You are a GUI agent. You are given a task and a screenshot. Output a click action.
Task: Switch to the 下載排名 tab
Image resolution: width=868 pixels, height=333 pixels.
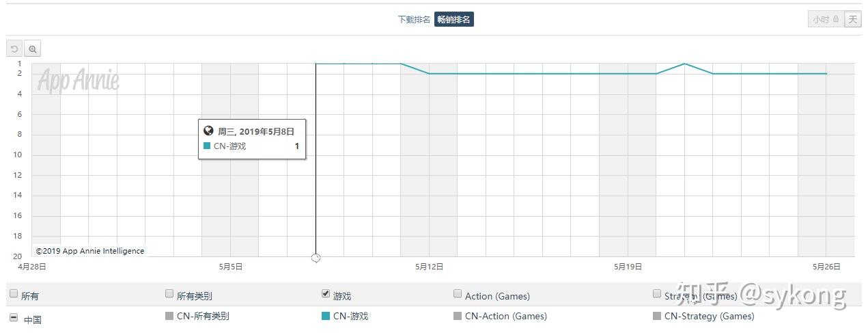click(414, 20)
